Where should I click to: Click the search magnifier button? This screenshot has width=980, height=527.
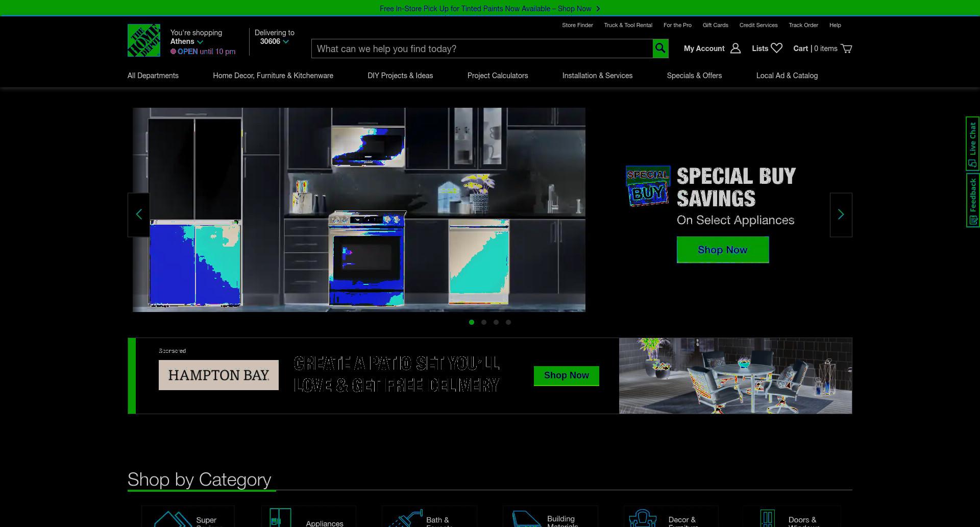[660, 49]
